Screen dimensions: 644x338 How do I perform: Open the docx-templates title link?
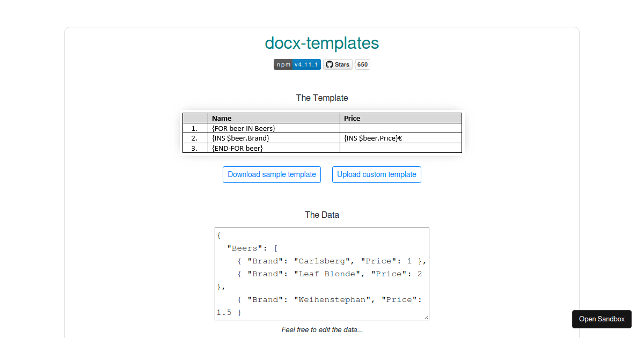pyautogui.click(x=322, y=43)
